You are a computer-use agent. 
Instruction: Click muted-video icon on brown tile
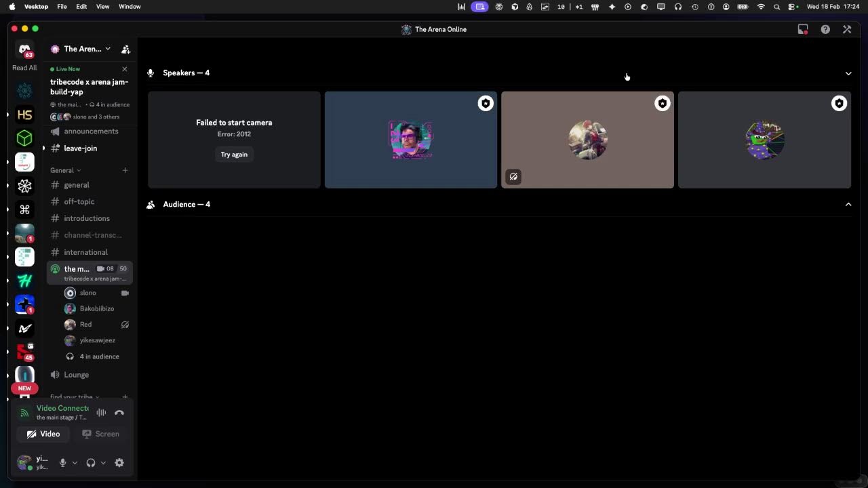coord(513,177)
